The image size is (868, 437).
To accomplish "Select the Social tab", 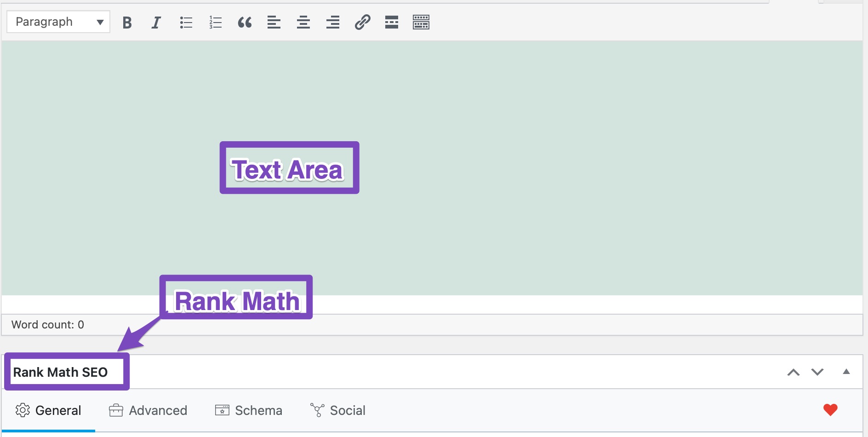I will [338, 410].
